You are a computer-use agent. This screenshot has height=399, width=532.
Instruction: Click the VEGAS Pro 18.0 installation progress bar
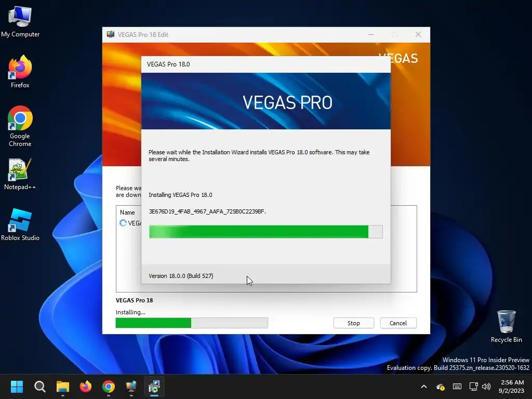tap(265, 232)
